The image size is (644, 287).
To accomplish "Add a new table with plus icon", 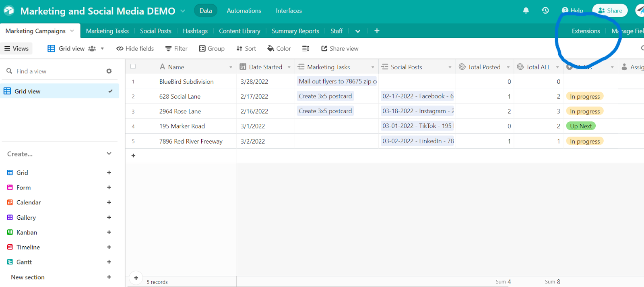I will 377,31.
